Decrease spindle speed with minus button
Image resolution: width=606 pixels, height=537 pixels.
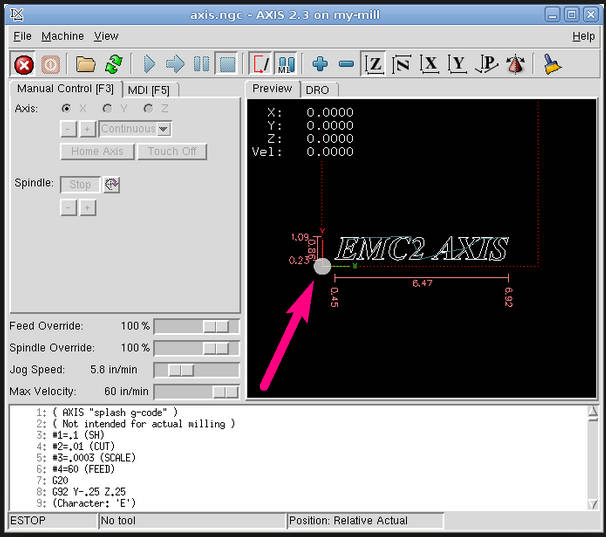(68, 208)
